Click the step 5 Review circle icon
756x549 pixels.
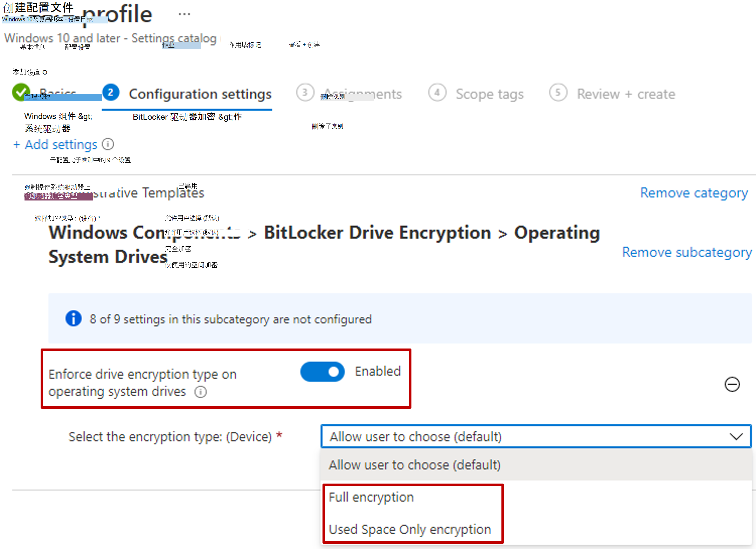[558, 93]
